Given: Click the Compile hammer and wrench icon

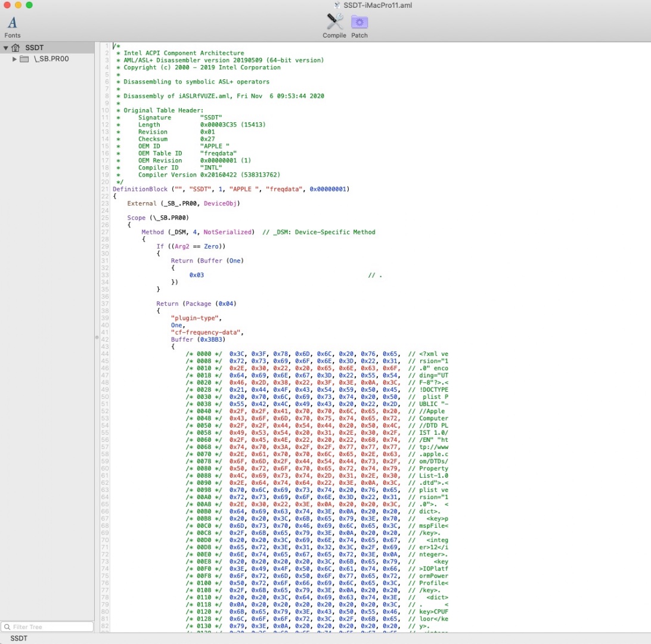Looking at the screenshot, I should [334, 23].
